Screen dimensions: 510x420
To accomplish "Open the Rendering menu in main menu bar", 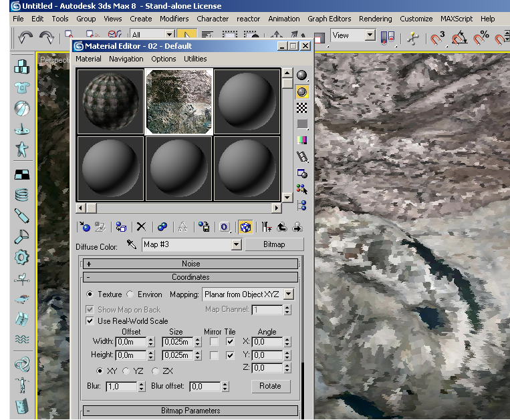I will coord(375,19).
